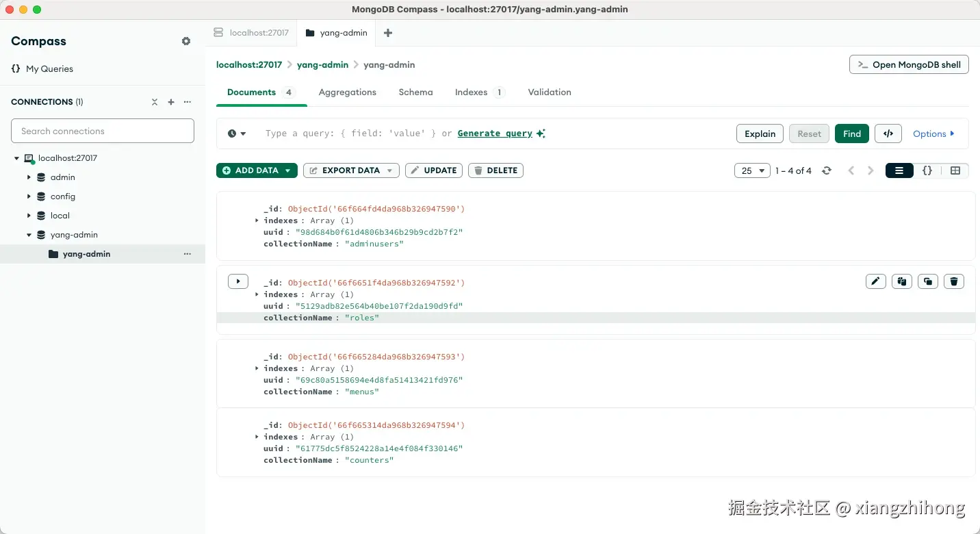
Task: Switch to Validation tab
Action: pyautogui.click(x=550, y=92)
